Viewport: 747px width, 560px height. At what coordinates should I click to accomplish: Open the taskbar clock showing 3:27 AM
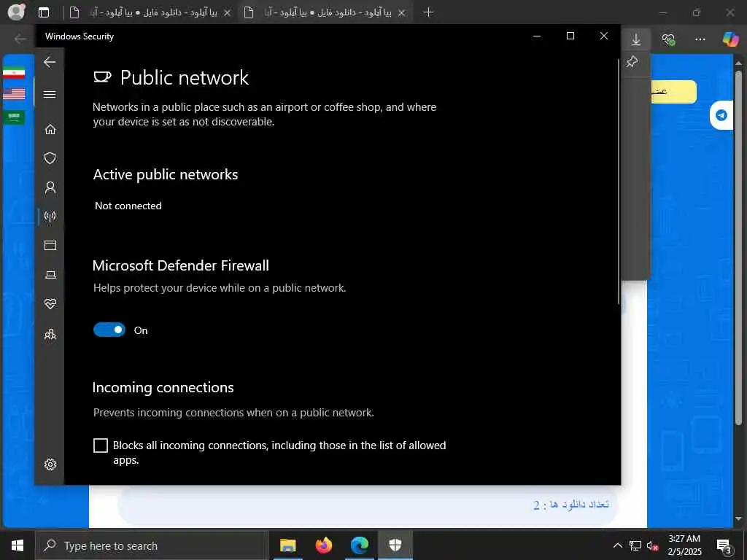[x=684, y=545]
